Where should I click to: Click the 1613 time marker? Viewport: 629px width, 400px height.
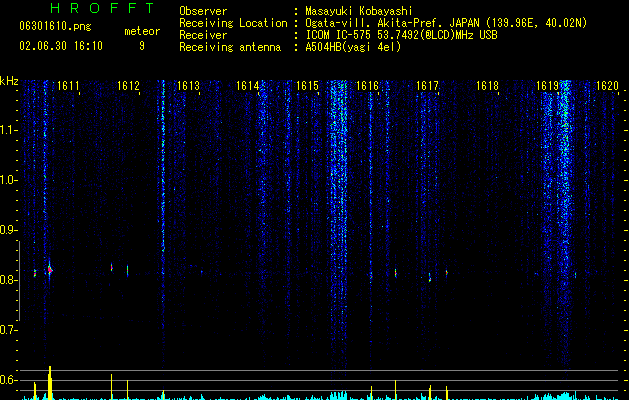[188, 86]
